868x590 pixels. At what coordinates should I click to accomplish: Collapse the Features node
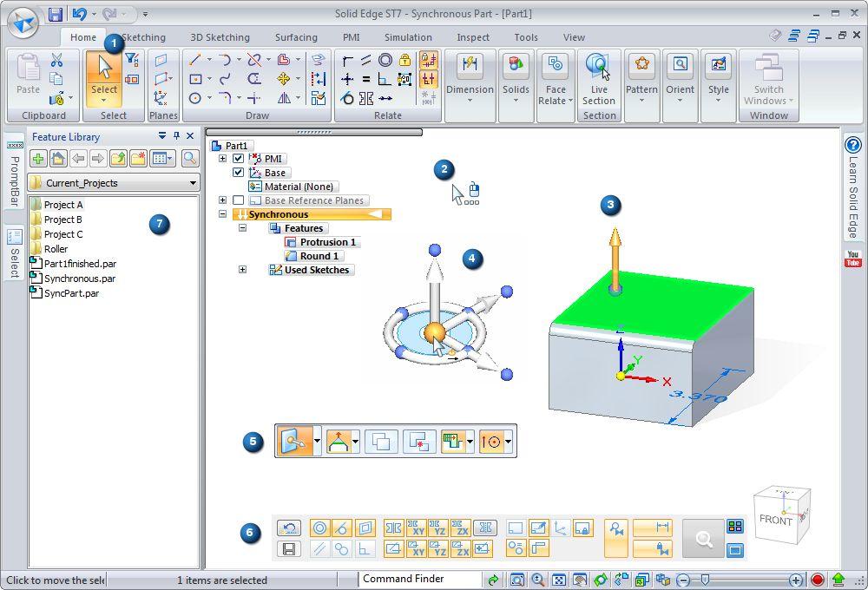tap(242, 228)
